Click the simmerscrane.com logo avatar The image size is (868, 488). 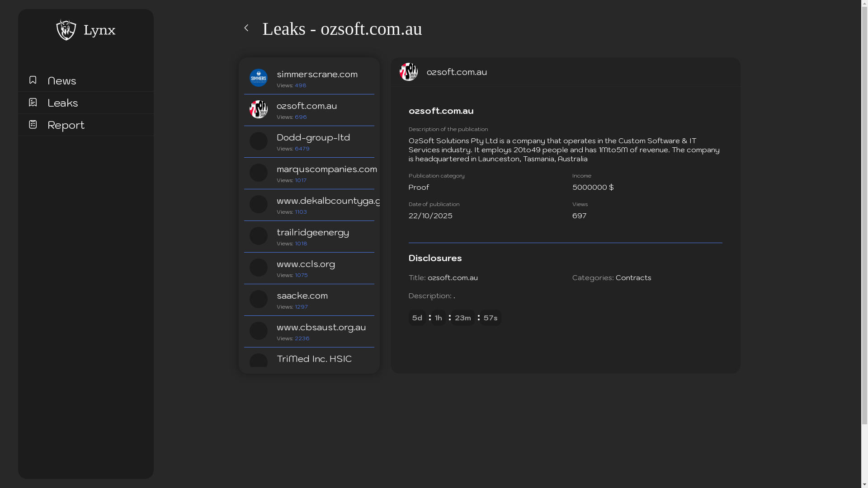click(259, 78)
